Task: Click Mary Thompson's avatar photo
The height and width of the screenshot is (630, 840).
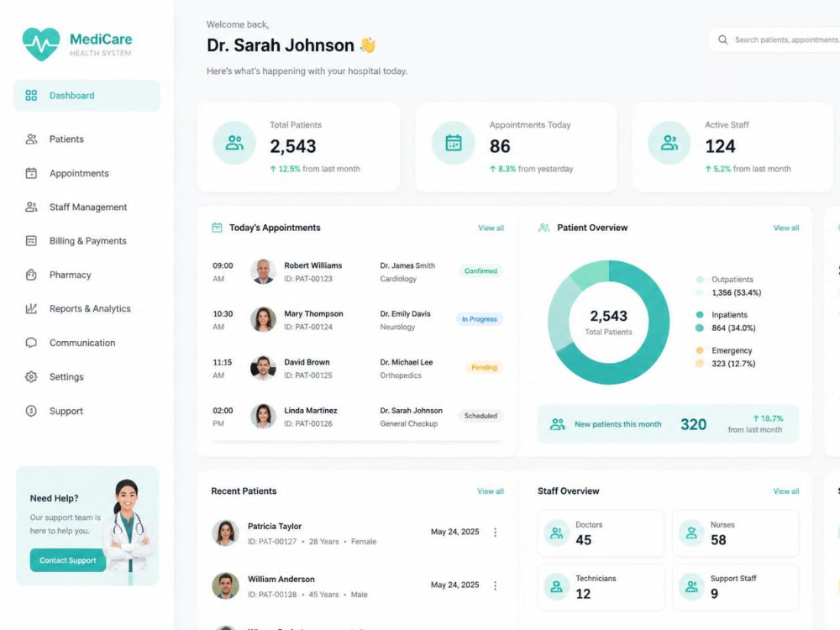Action: coord(263,320)
